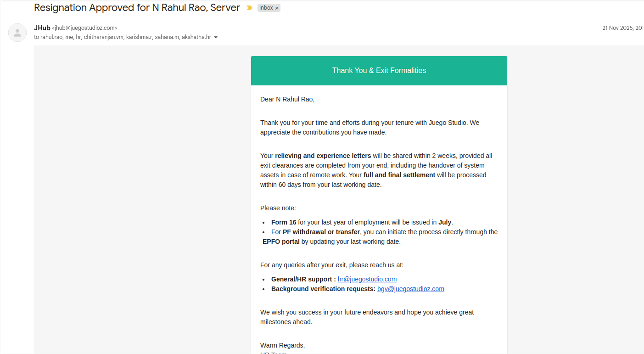Click the bold Form 16 text
644x354 pixels.
click(284, 222)
